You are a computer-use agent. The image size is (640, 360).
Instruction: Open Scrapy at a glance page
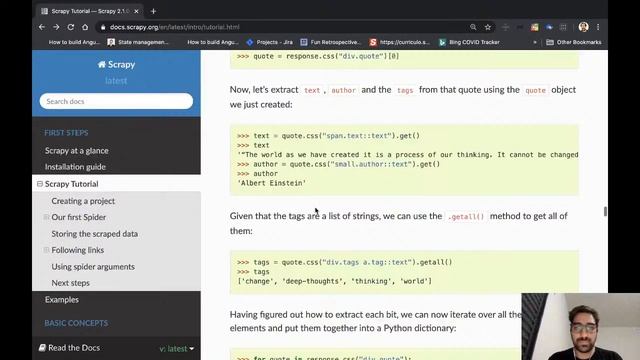point(77,151)
